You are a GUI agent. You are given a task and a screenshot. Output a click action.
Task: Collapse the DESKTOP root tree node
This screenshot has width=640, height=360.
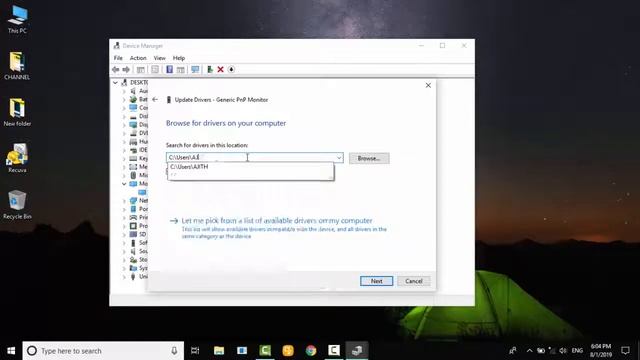[116, 82]
